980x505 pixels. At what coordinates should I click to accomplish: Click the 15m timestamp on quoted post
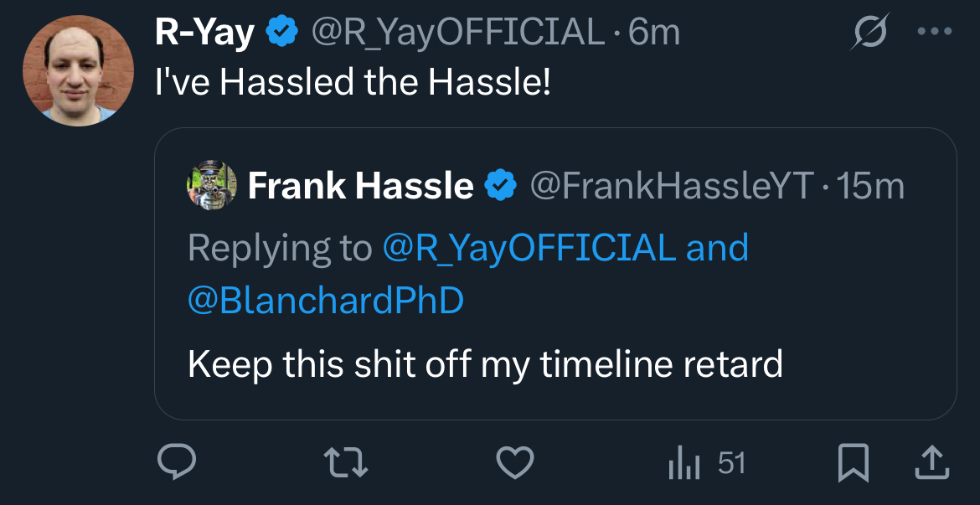tap(871, 186)
